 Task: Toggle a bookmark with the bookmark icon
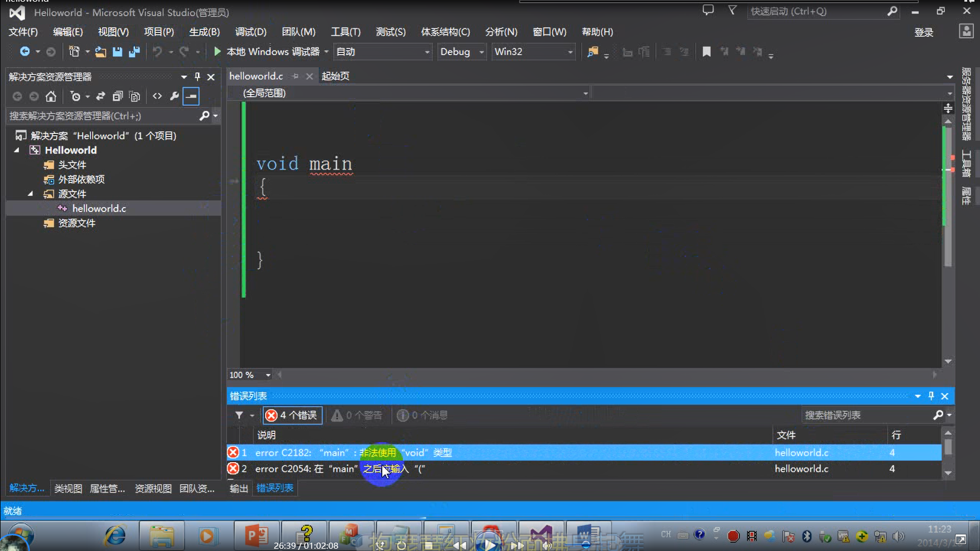[706, 52]
